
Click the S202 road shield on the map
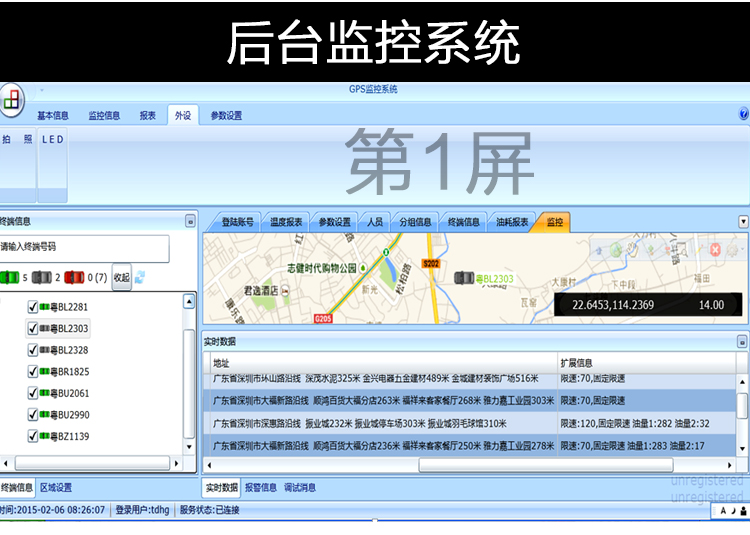click(x=431, y=263)
